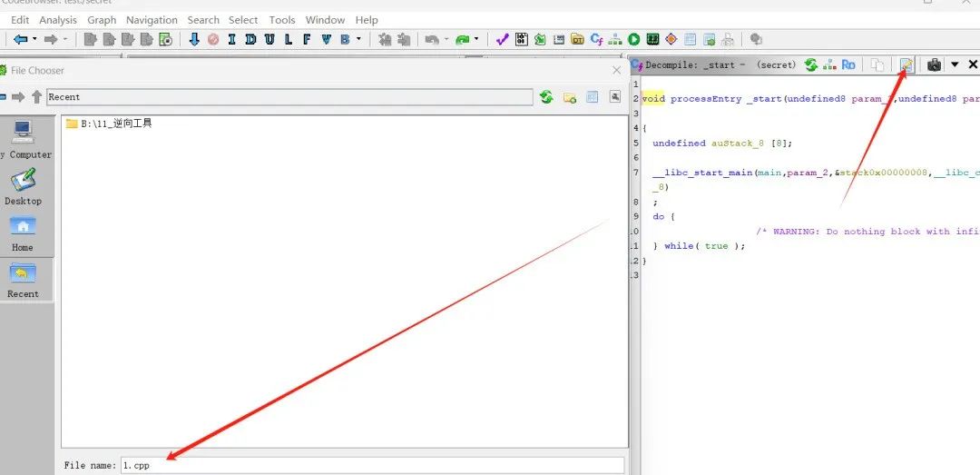Click the undo arrow in toolbar
The image size is (980, 475).
431,39
